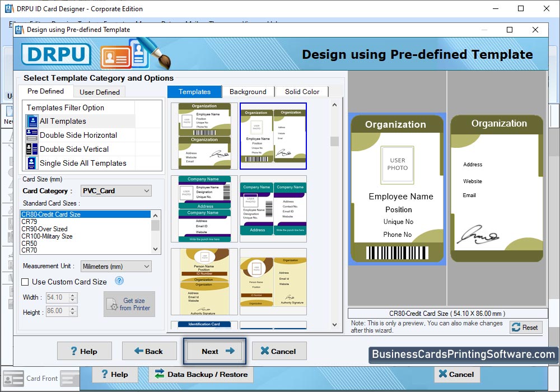Image resolution: width=560 pixels, height=392 pixels.
Task: Select blue Identification Card template thumbnail
Action: point(204,325)
